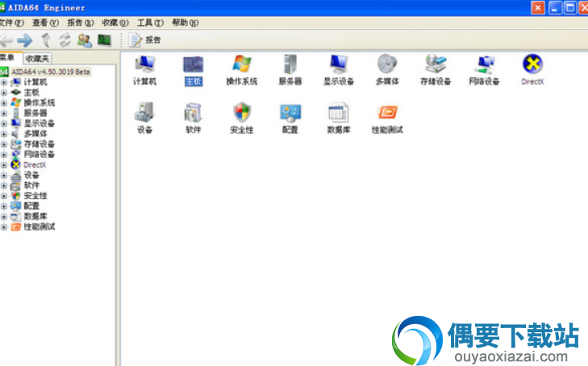
Task: Select 操作系统 in the tree
Action: click(40, 102)
